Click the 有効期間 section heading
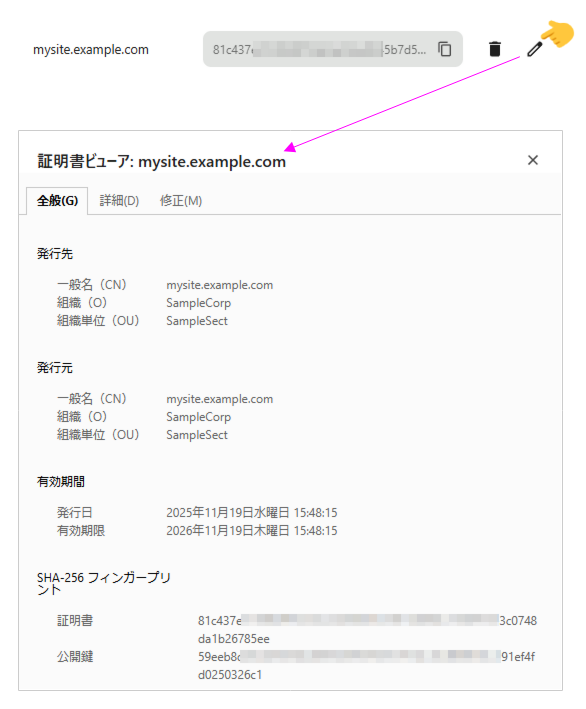The image size is (586, 709). click(61, 482)
